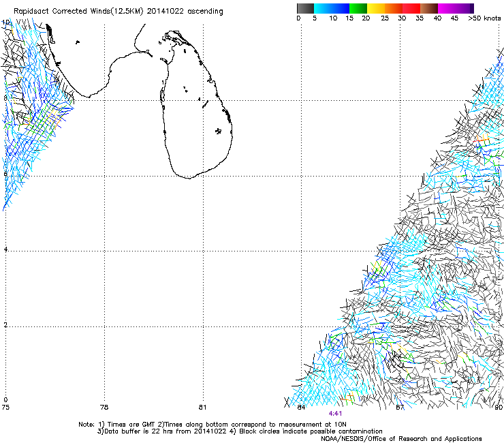This screenshot has height=443, width=504.
Task: Click the purple '4:41' time label
Action: click(335, 414)
